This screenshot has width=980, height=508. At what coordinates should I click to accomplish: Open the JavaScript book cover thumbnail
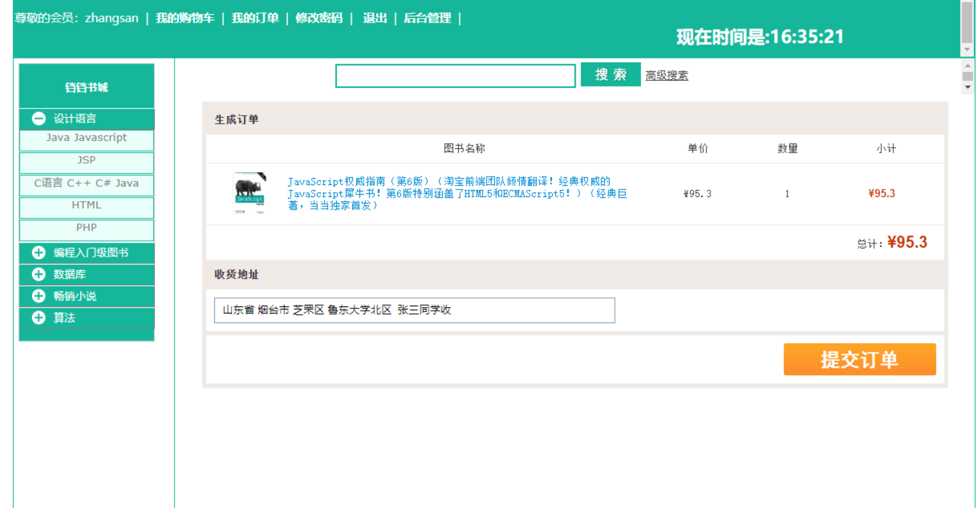tap(250, 193)
